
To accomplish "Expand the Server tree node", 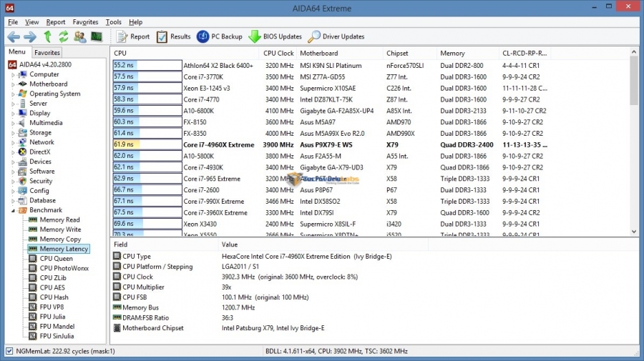I will [13, 104].
